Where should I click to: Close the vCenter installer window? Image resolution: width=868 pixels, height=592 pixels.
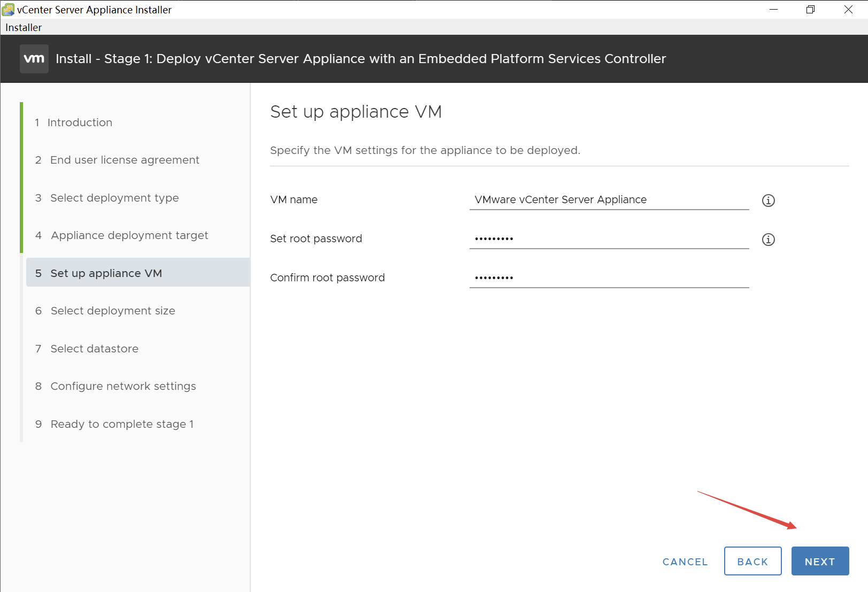pyautogui.click(x=848, y=10)
